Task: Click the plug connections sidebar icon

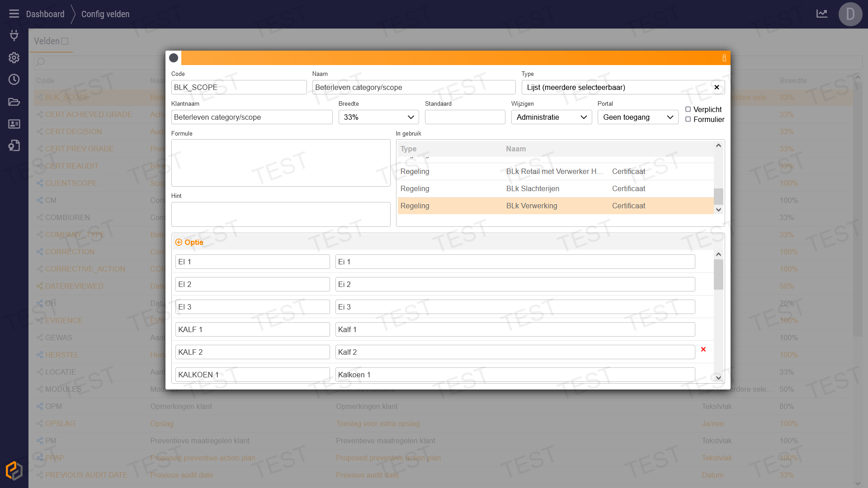Action: pyautogui.click(x=14, y=35)
